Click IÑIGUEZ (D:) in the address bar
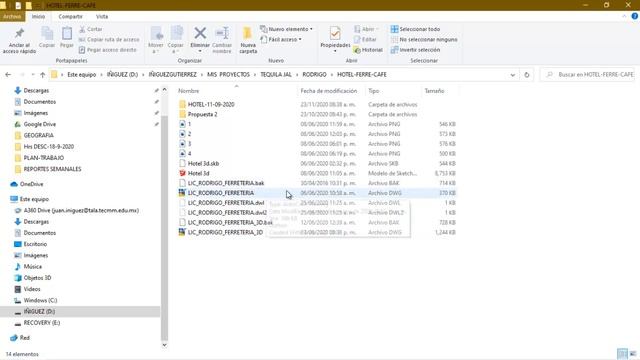The width and height of the screenshot is (640, 360). click(x=122, y=75)
